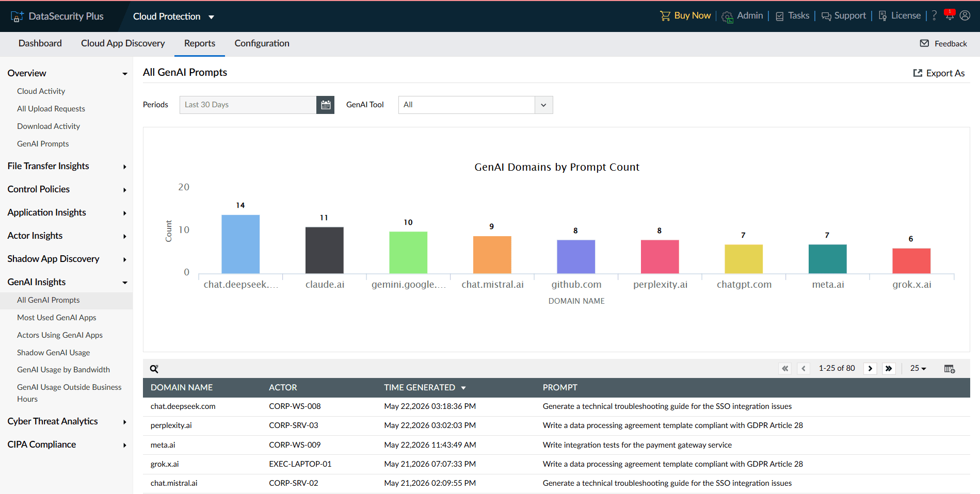Click the Feedback envelope icon
This screenshot has height=494, width=980.
click(924, 43)
